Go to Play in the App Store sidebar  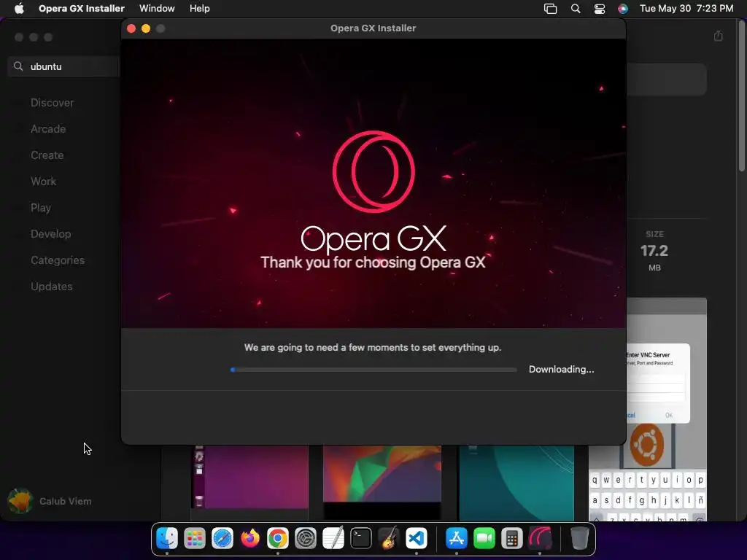point(41,208)
